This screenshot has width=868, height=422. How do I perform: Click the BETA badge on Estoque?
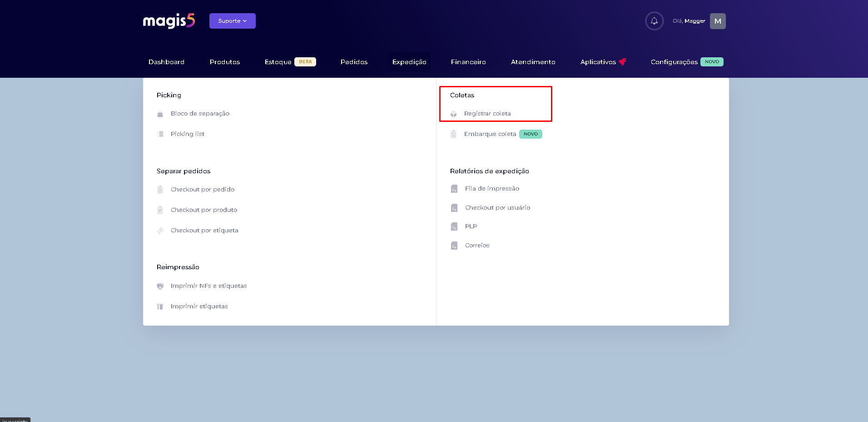coord(305,62)
